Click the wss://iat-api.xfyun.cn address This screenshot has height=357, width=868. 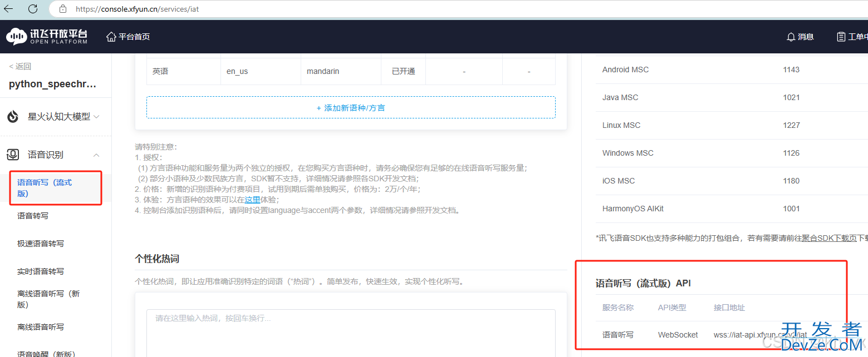coord(760,335)
